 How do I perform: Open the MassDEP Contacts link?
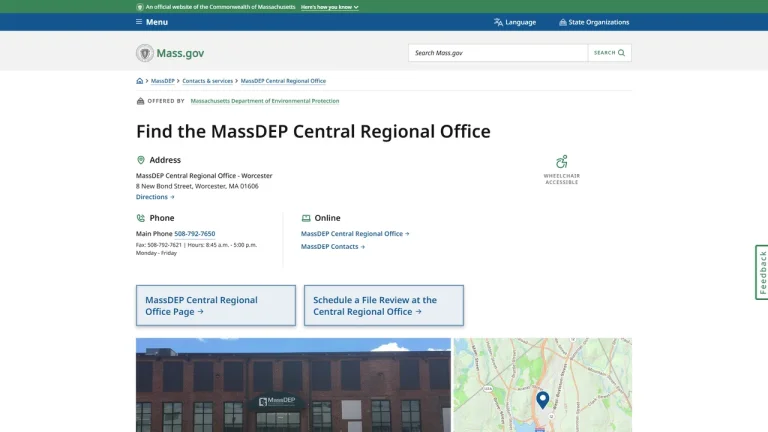click(333, 246)
